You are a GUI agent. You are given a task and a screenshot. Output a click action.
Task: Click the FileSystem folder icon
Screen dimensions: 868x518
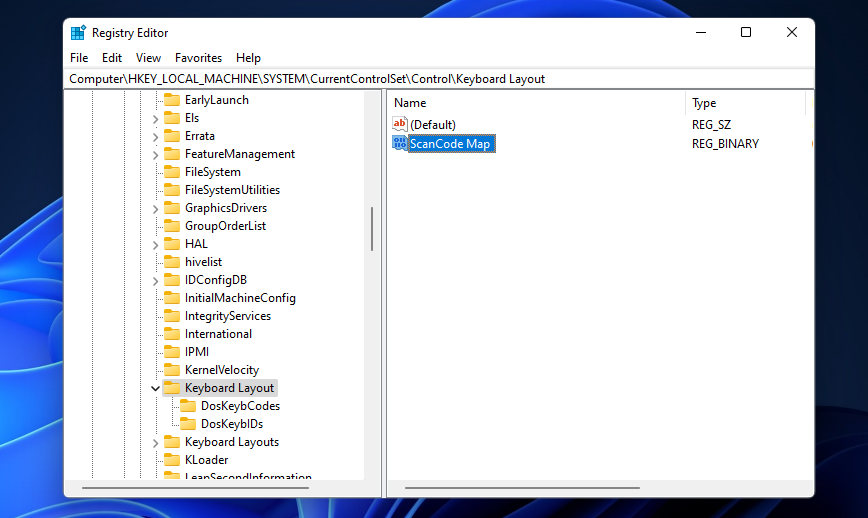(x=172, y=172)
